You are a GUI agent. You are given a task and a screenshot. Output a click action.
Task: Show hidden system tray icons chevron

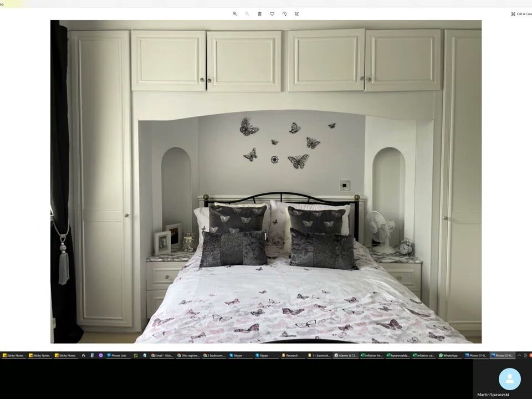pos(519,355)
